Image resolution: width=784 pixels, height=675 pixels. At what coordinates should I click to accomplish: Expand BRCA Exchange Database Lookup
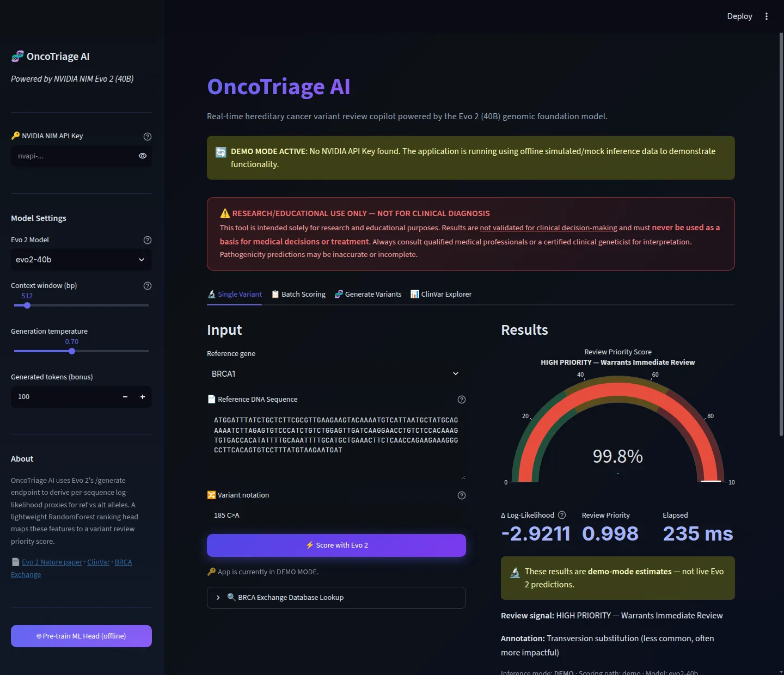pyautogui.click(x=336, y=598)
